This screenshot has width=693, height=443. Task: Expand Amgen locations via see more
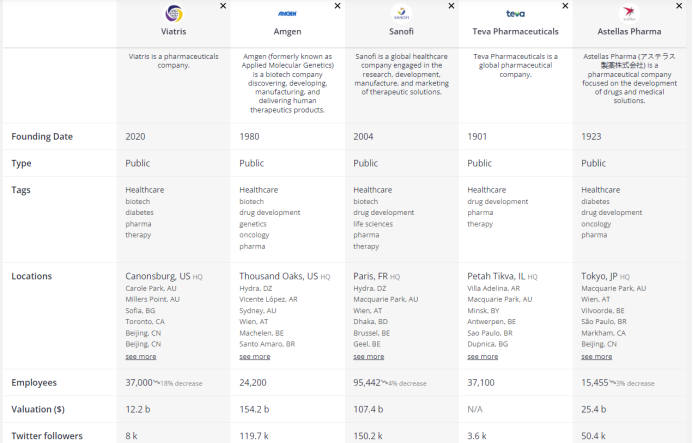pos(254,356)
